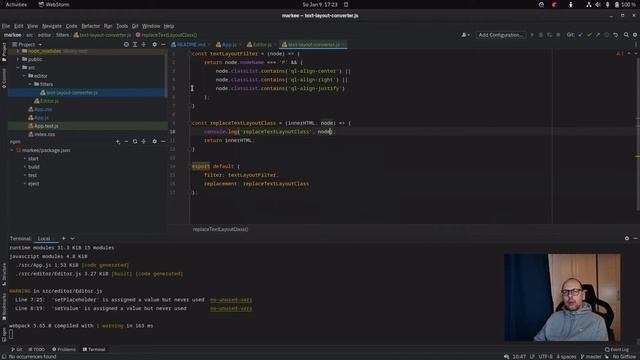Click the locate file target icon in Project panel
Image resolution: width=640 pixels, height=360 pixels.
pyautogui.click(x=126, y=44)
